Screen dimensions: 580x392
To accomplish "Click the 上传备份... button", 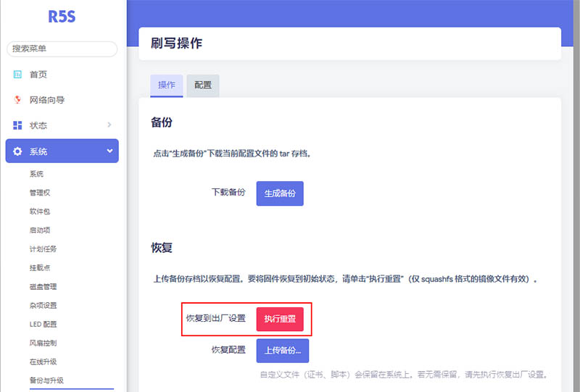I will (282, 350).
